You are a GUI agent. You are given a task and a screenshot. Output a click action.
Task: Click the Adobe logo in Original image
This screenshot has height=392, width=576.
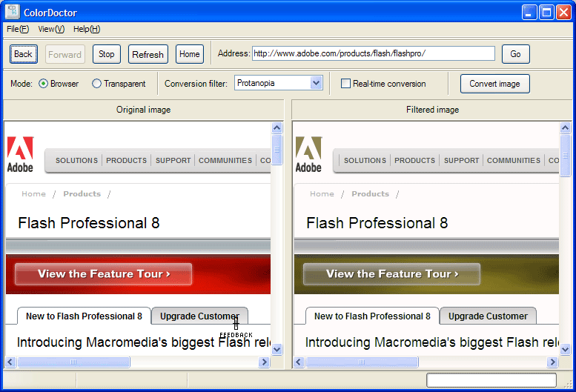click(20, 155)
